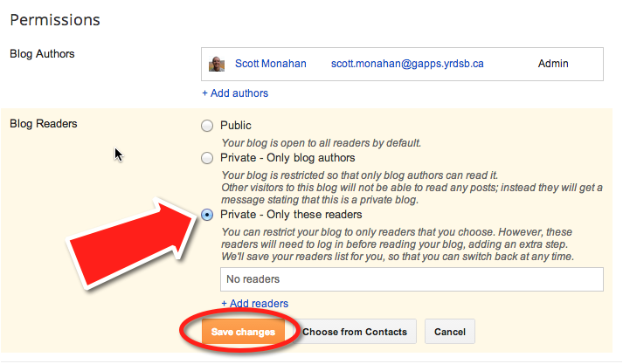Click the Permissions section heading
Image resolution: width=623 pixels, height=364 pixels.
(55, 20)
